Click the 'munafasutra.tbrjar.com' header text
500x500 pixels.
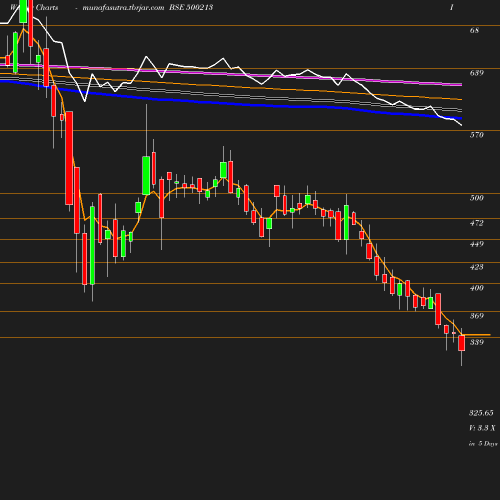pos(123,7)
